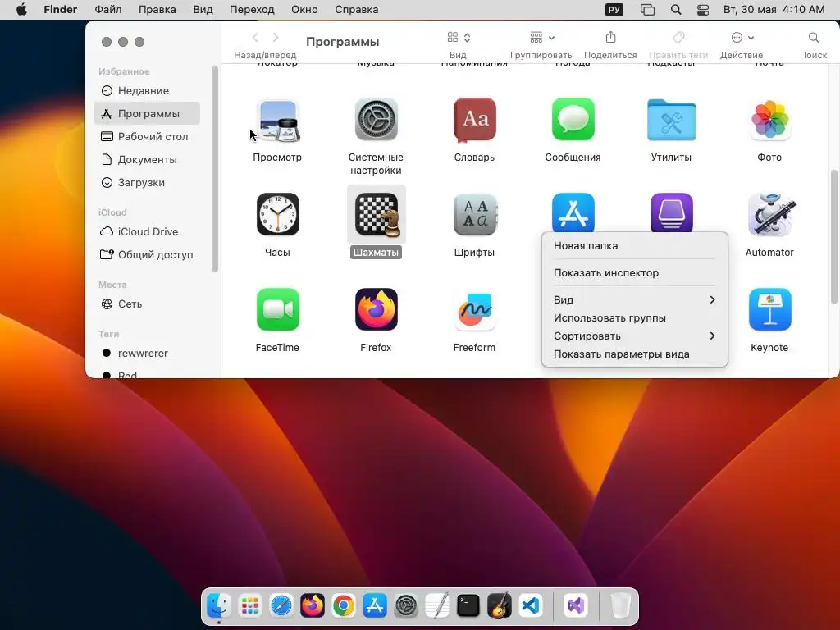Select Общий доступ in the sidebar
Viewport: 840px width, 630px height.
[x=147, y=254]
